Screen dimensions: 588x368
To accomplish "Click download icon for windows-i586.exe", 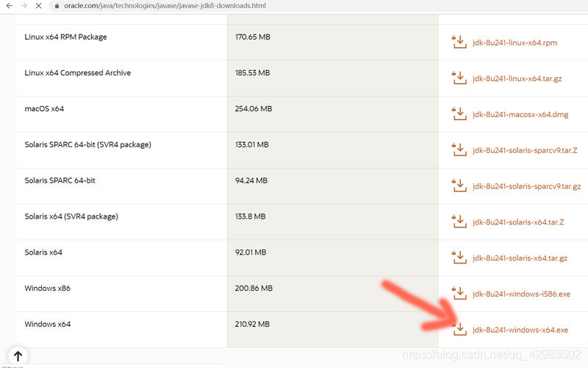I will pyautogui.click(x=459, y=293).
